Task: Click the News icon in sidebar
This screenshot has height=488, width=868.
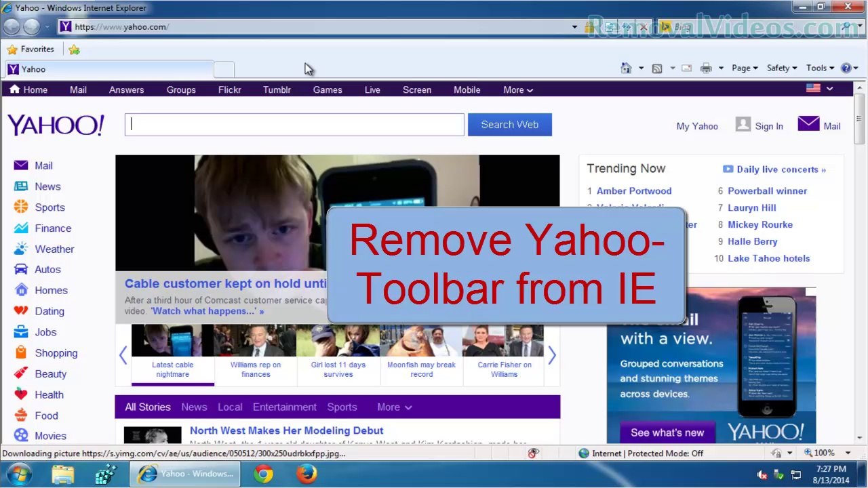Action: click(21, 186)
